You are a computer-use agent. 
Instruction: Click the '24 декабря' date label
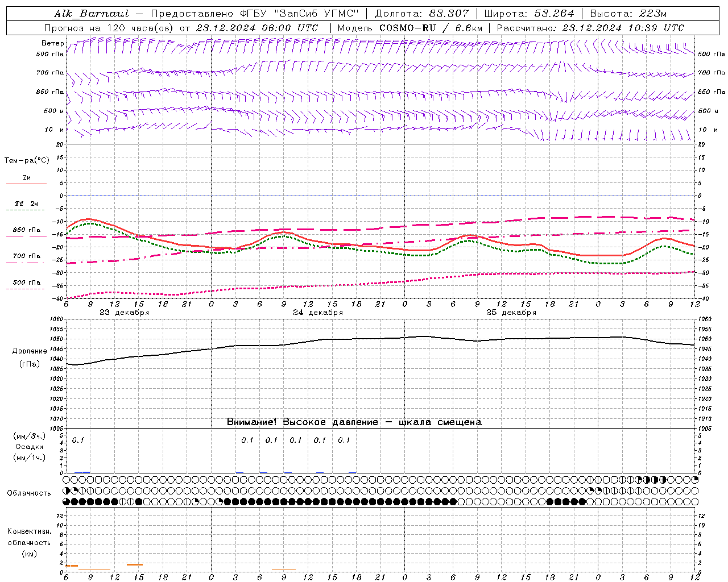(318, 313)
